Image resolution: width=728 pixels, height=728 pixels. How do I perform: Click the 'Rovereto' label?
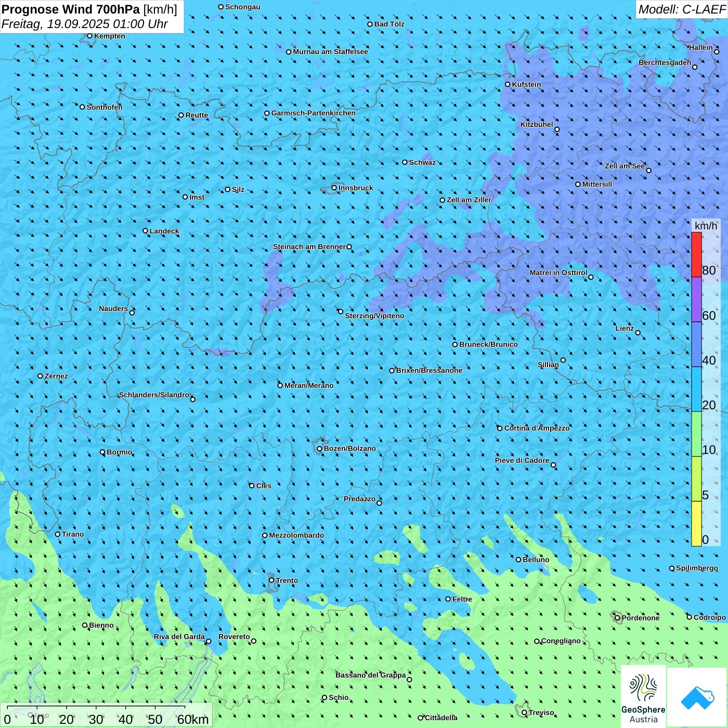(x=234, y=636)
